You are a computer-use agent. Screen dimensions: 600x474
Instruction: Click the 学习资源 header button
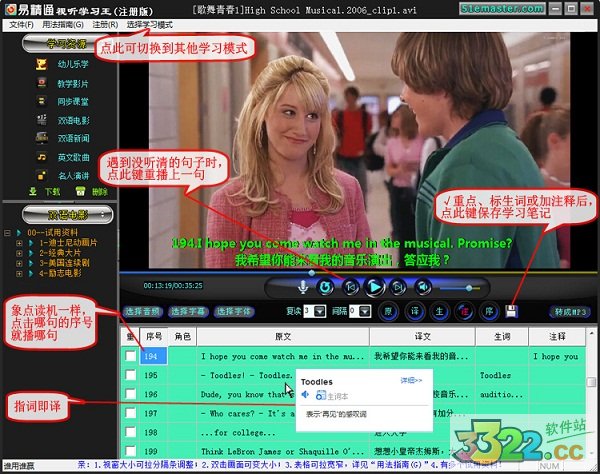[x=67, y=44]
